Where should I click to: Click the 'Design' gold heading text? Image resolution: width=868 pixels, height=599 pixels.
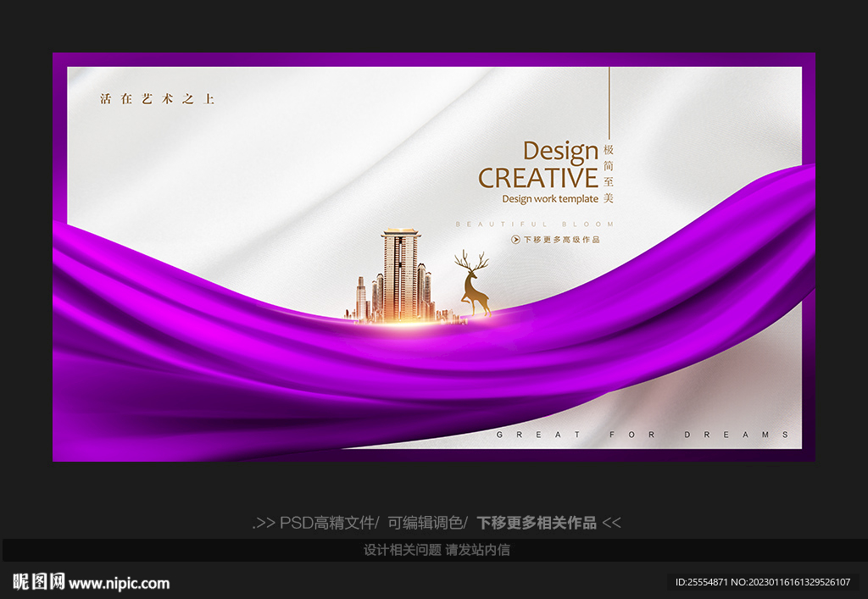click(x=560, y=152)
